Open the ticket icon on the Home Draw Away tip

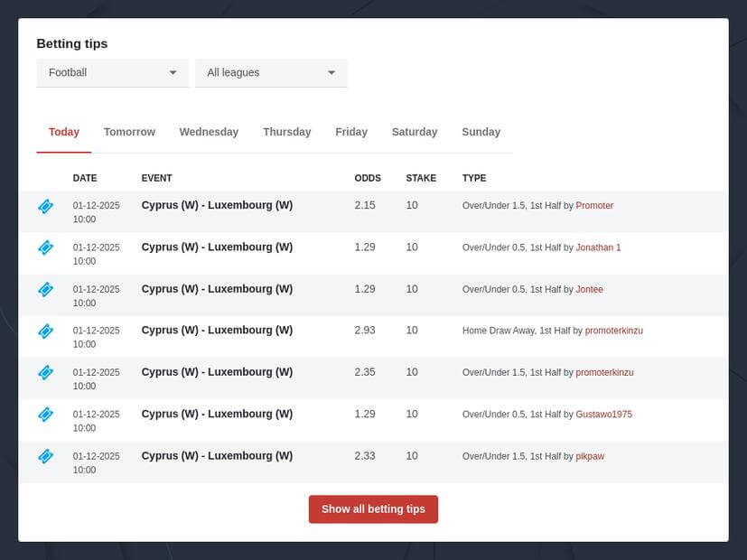pyautogui.click(x=45, y=331)
